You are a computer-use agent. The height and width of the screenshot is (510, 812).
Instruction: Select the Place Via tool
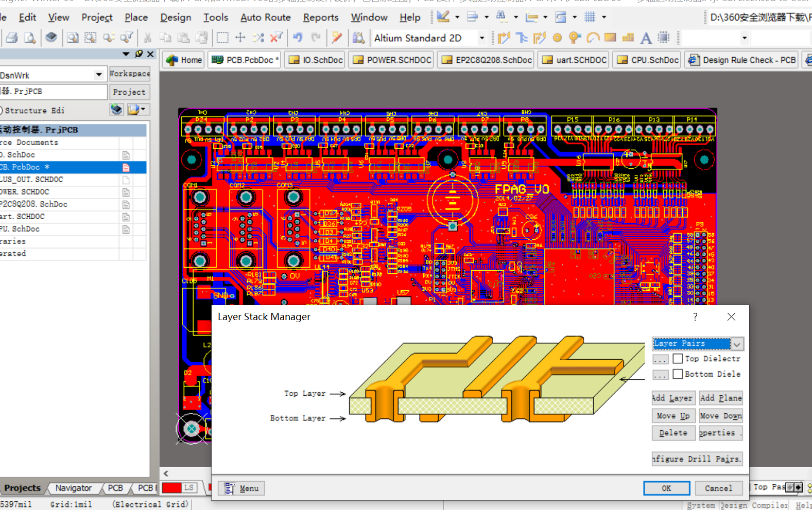[x=575, y=38]
